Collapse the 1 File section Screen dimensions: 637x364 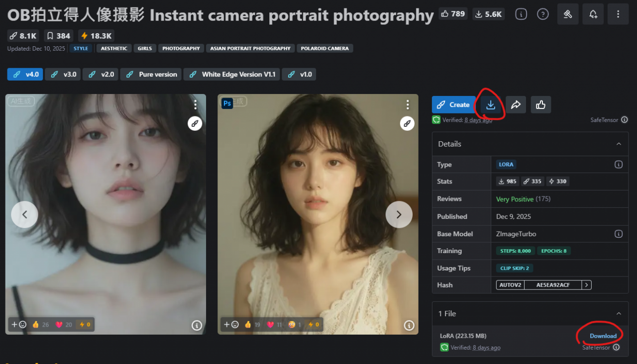click(x=619, y=314)
